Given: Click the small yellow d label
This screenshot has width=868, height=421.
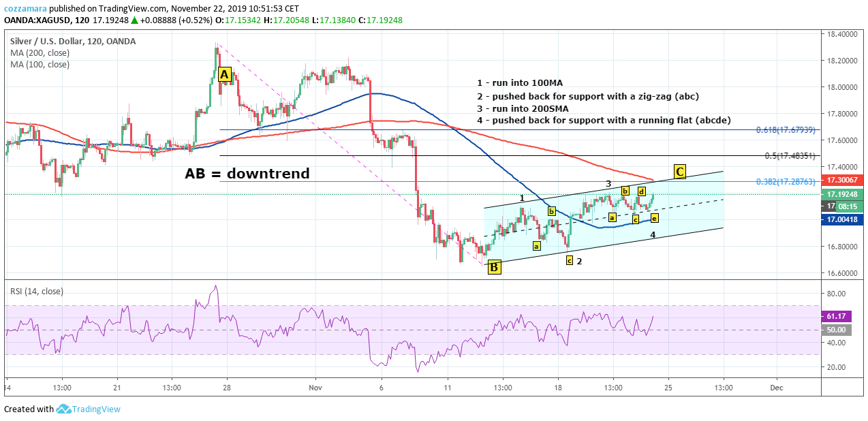Looking at the screenshot, I should [642, 191].
